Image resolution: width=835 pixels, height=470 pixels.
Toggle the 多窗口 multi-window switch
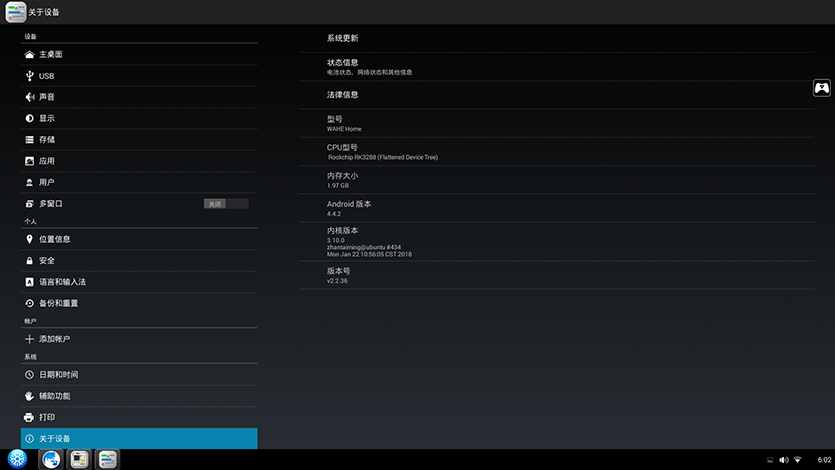tap(226, 204)
